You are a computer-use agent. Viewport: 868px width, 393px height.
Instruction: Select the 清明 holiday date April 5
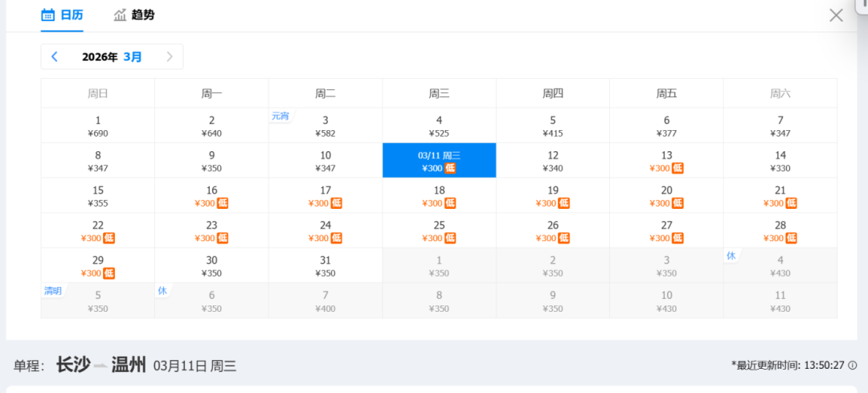[98, 301]
